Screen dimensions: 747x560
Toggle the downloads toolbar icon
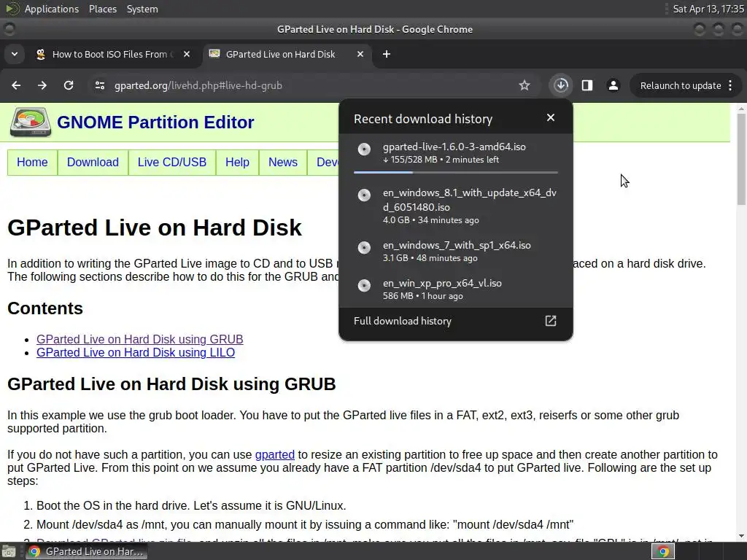click(x=561, y=85)
